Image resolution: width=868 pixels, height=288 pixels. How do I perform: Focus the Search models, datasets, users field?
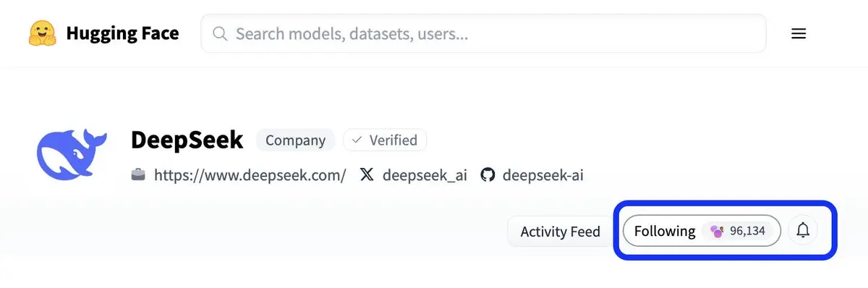[x=483, y=33]
